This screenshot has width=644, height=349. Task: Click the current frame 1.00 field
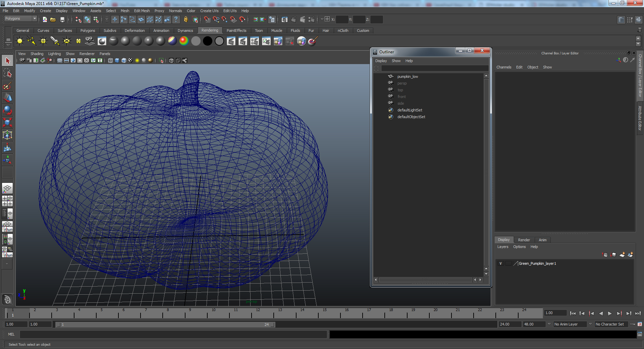tap(555, 313)
